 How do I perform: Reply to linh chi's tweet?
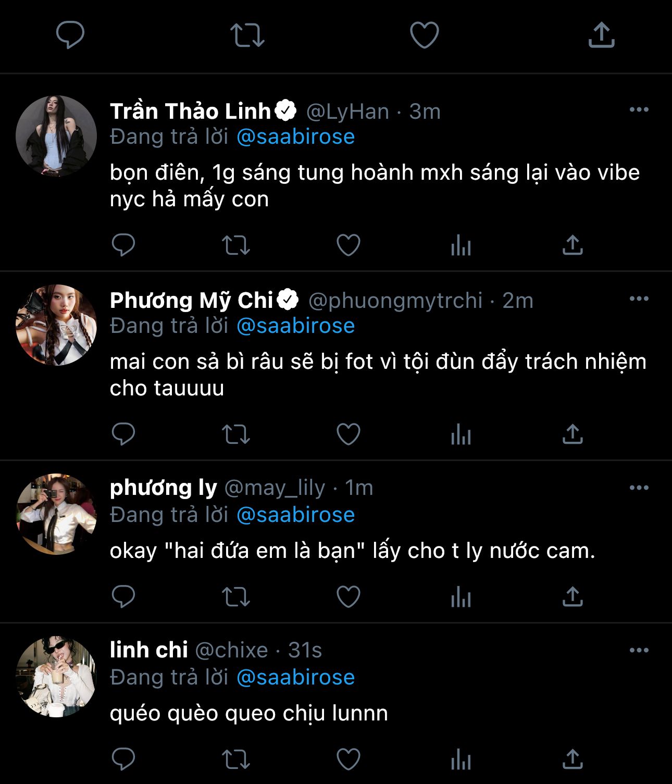[x=123, y=759]
